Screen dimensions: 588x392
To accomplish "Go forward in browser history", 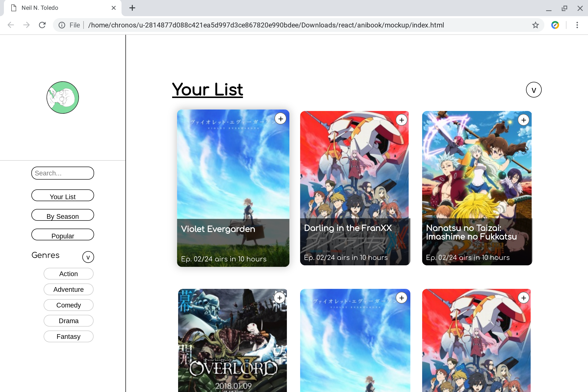I will pos(26,25).
